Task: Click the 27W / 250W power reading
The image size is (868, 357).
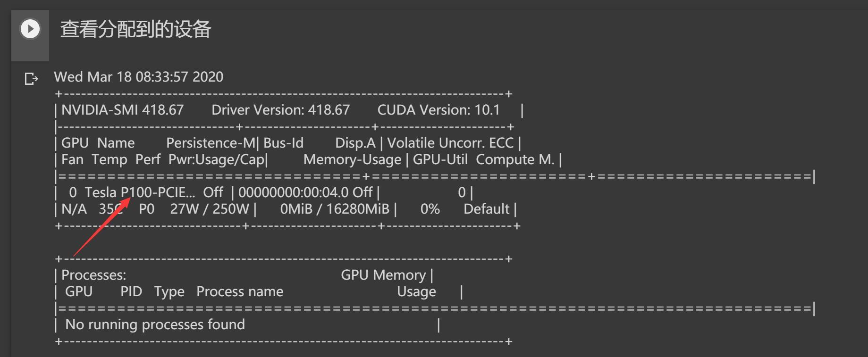Action: click(x=210, y=209)
